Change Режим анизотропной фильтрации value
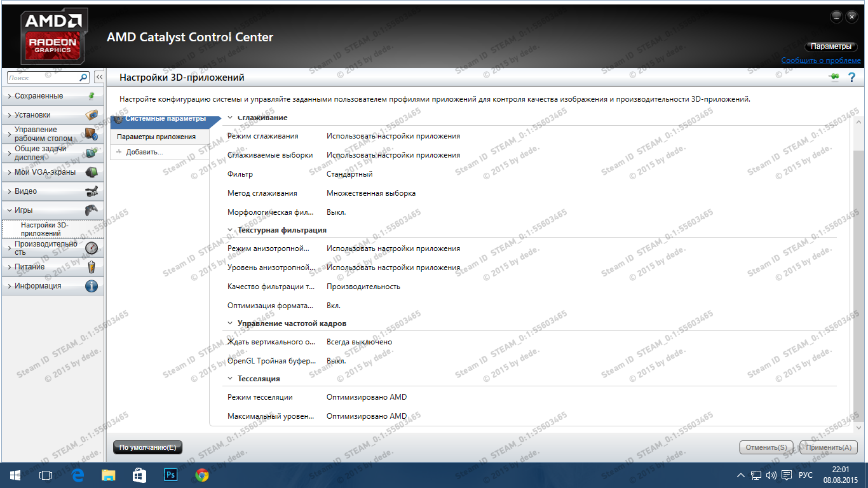Viewport: 868px width, 488px height. (393, 248)
